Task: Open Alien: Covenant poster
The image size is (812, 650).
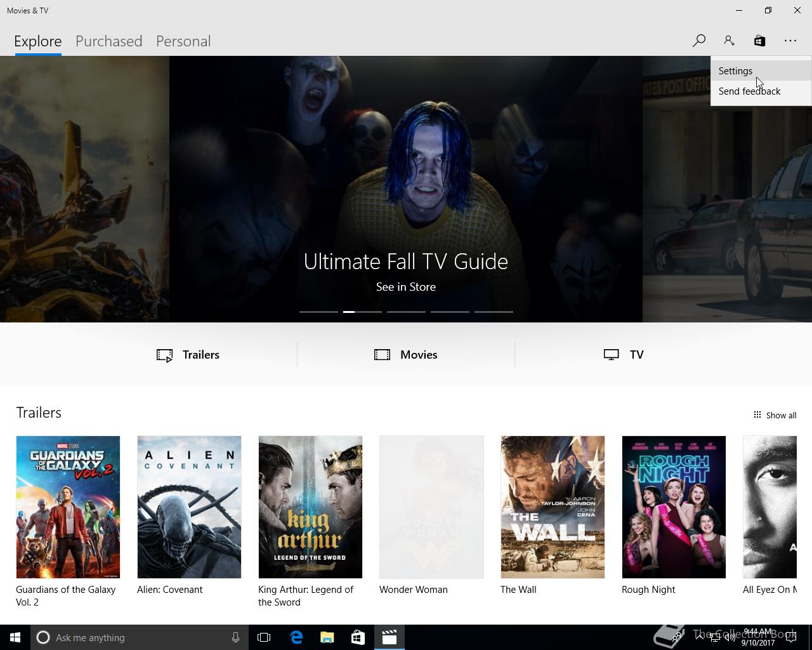Action: [189, 507]
